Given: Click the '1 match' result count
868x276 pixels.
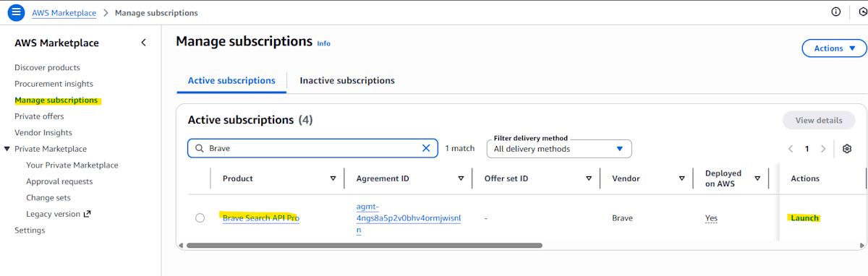Looking at the screenshot, I should (459, 148).
